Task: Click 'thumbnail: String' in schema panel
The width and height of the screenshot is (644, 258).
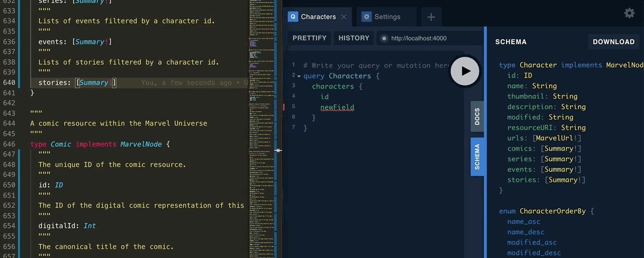Action: [x=542, y=96]
